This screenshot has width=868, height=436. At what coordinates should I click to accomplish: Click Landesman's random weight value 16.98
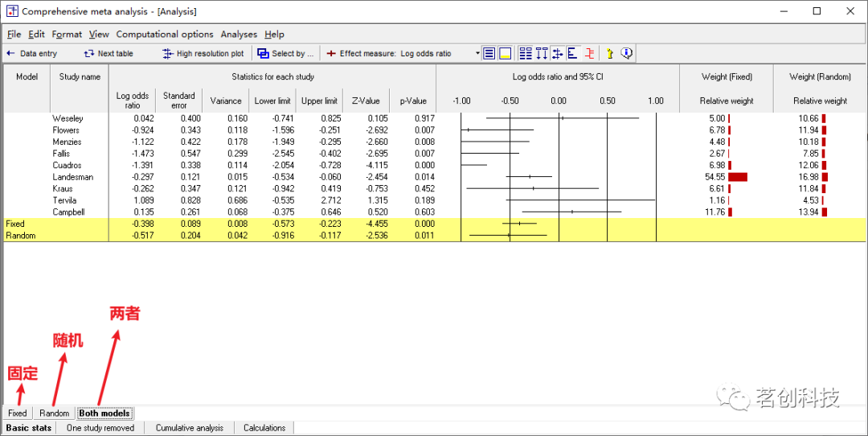click(x=809, y=177)
